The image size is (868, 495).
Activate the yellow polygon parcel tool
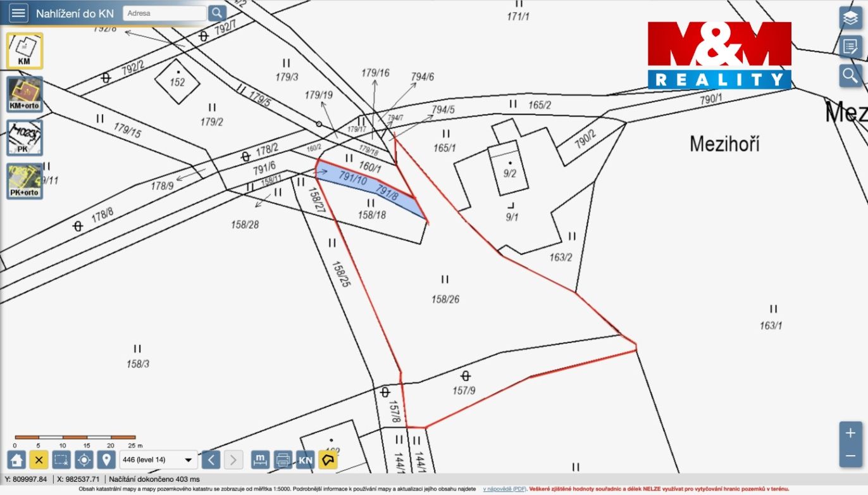(328, 460)
